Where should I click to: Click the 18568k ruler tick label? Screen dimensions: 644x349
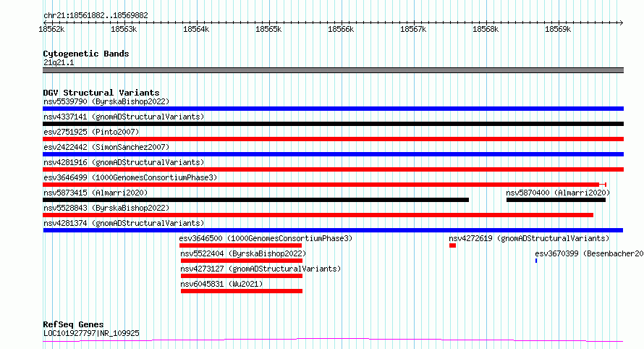[x=486, y=29]
